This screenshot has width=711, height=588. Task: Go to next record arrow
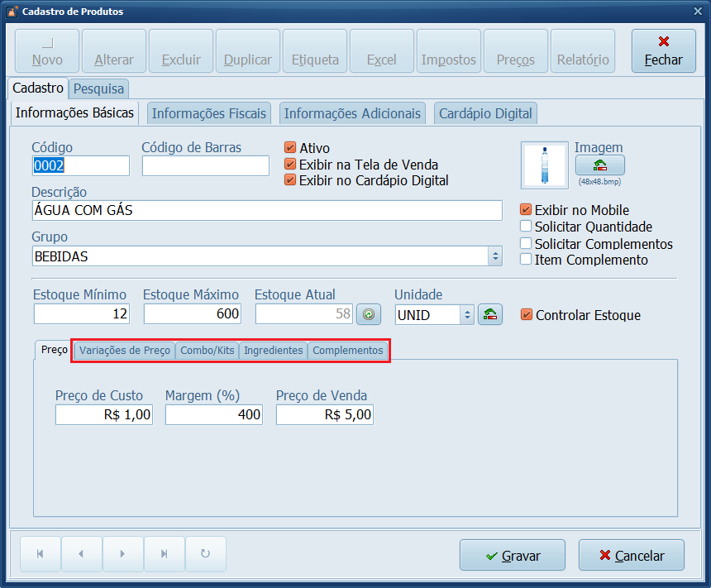click(122, 554)
